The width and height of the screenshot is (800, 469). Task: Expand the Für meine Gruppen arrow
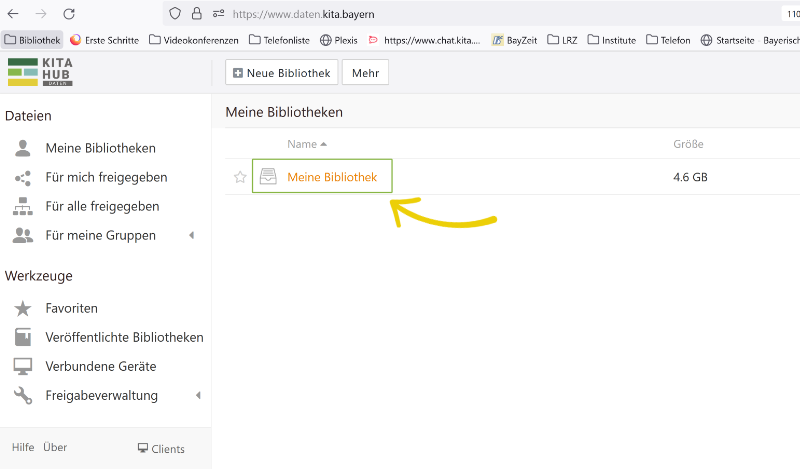pos(191,236)
